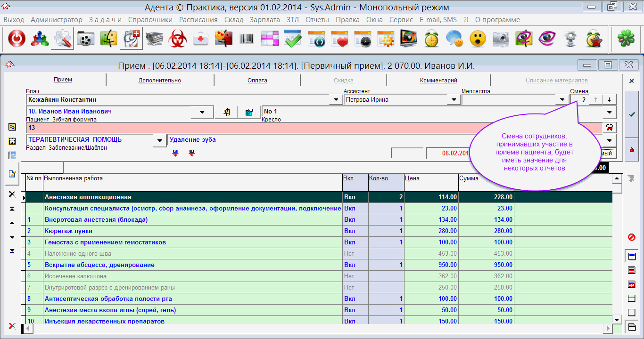Decrease Смена with the down arrow
Screen dimensions: 644x339
pyautogui.click(x=609, y=100)
